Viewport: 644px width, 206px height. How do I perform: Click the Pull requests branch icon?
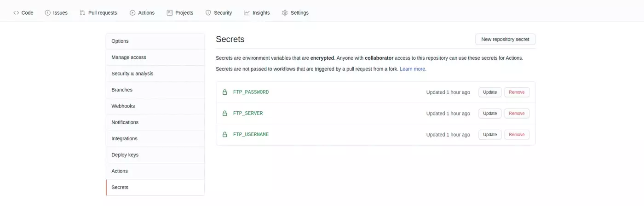82,13
